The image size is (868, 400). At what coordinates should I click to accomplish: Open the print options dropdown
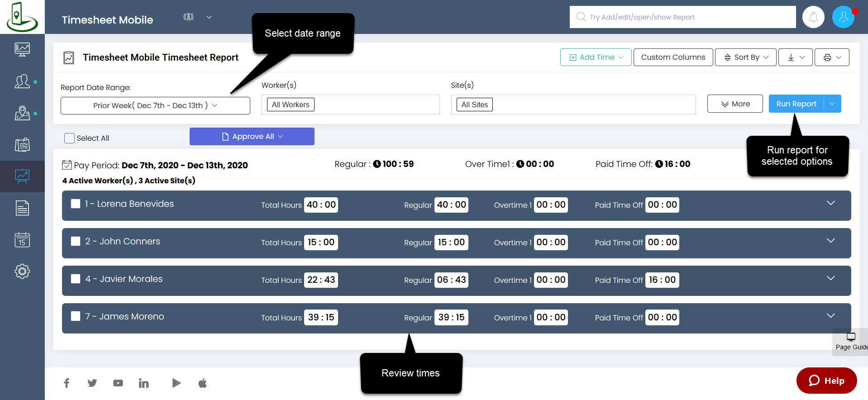click(832, 57)
